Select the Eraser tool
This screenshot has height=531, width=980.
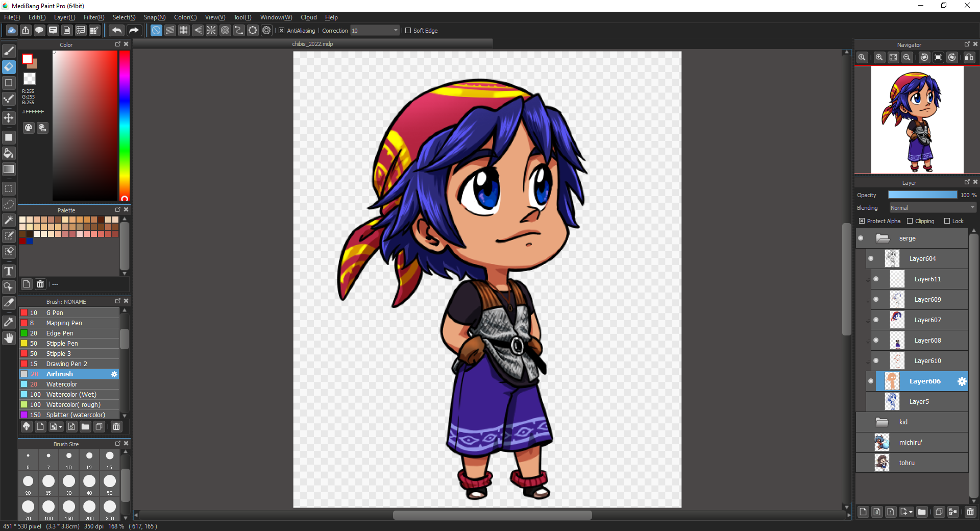9,67
